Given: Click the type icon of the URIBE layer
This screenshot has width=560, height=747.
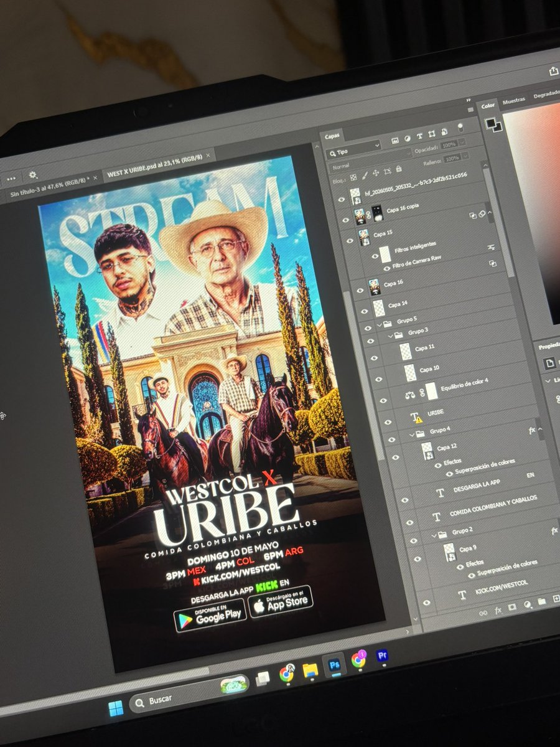Looking at the screenshot, I should click(416, 417).
